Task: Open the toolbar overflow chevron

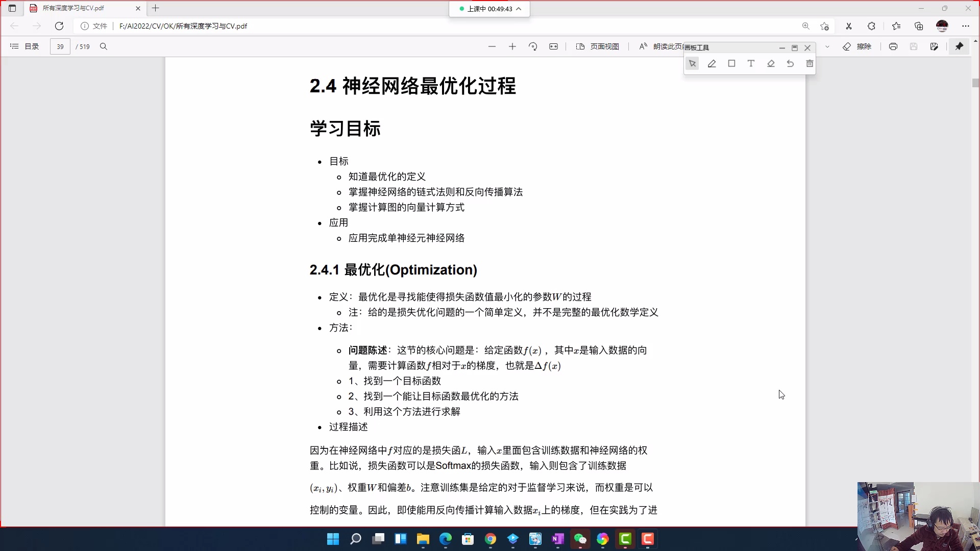Action: (827, 46)
